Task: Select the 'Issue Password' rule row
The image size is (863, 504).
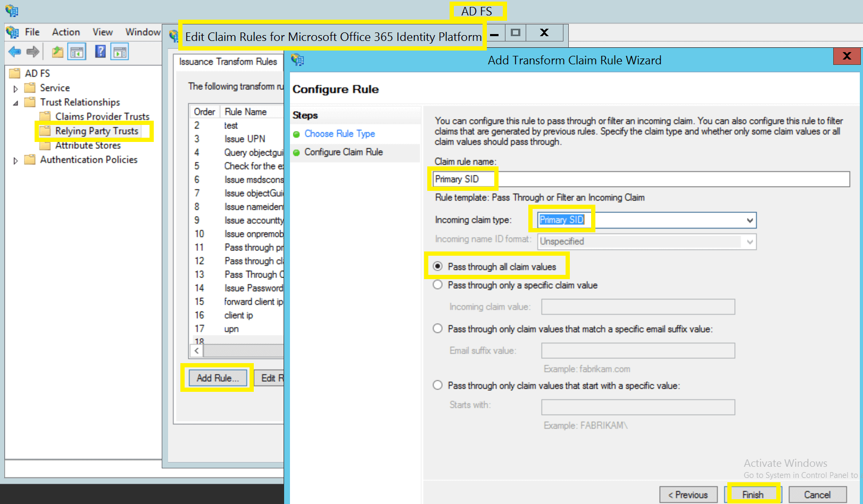Action: coord(237,288)
